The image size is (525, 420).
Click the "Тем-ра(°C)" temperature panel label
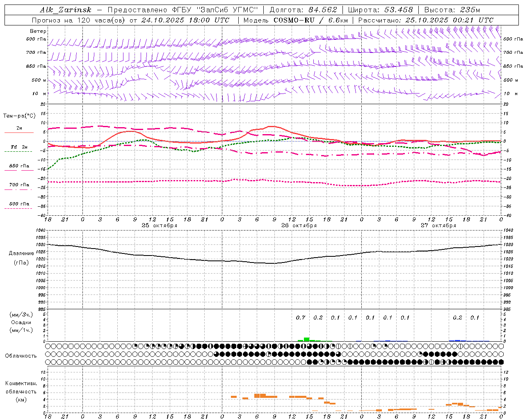19,116
